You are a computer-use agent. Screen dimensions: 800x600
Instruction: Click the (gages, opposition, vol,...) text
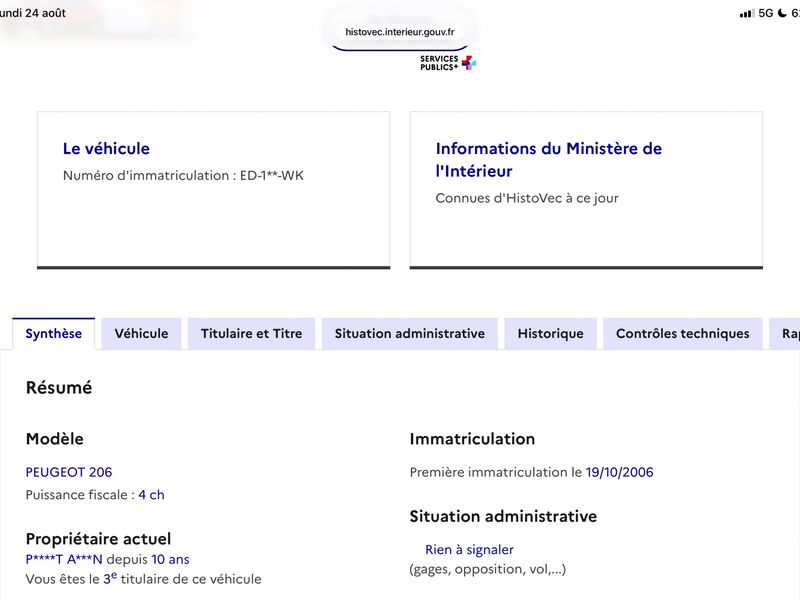pyautogui.click(x=487, y=569)
